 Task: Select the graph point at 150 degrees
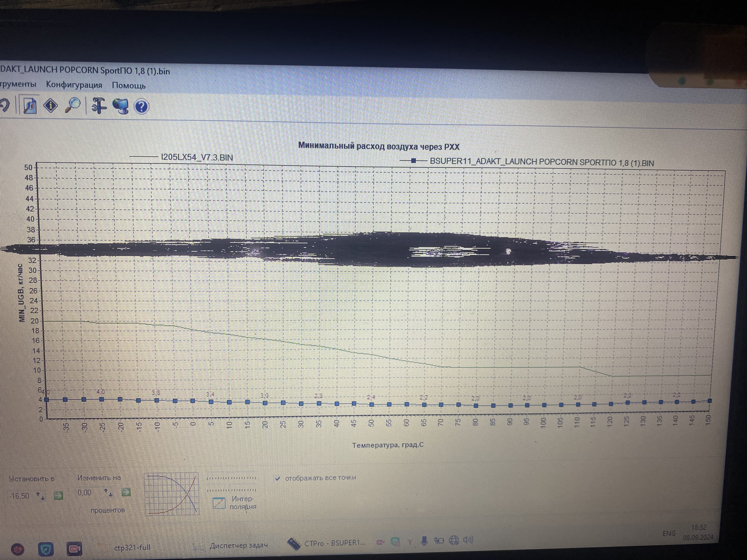click(x=710, y=401)
